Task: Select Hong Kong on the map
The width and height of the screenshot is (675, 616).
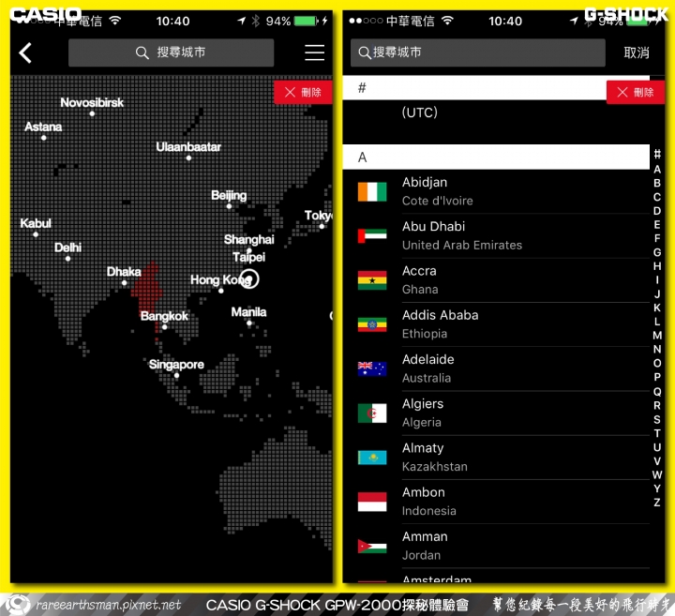Action: [221, 283]
